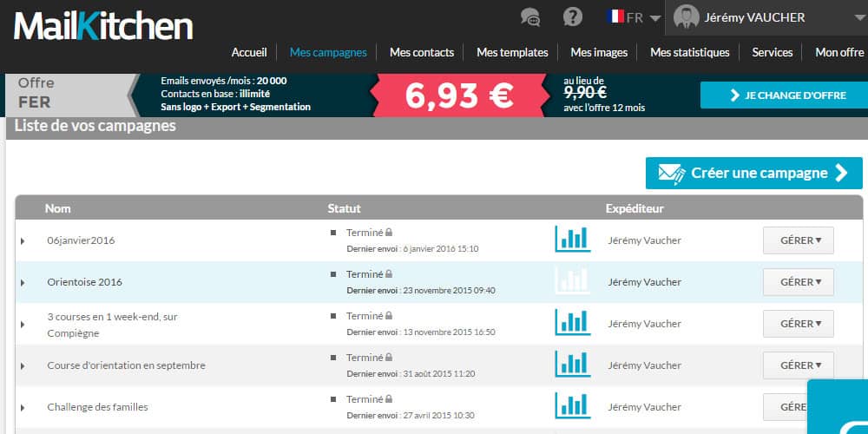868x434 pixels.
Task: Expand the 06janvier2016 campaign row arrow
Action: click(23, 240)
